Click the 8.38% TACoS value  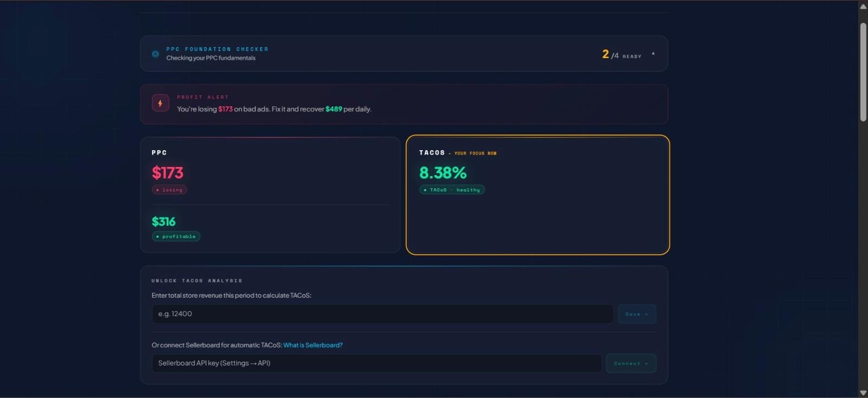click(x=443, y=173)
